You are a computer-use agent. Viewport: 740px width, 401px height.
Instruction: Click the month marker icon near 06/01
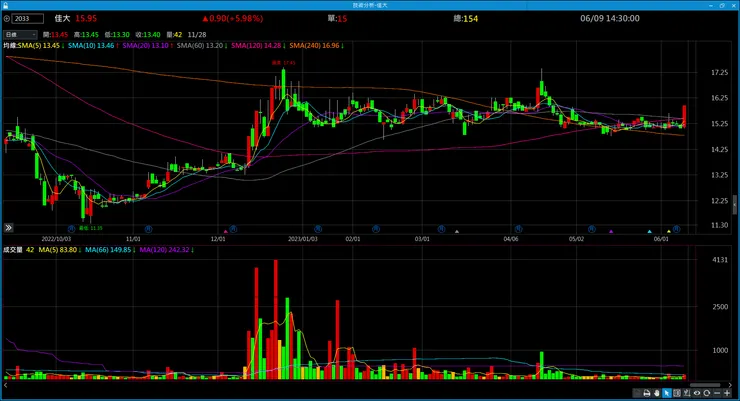(676, 229)
